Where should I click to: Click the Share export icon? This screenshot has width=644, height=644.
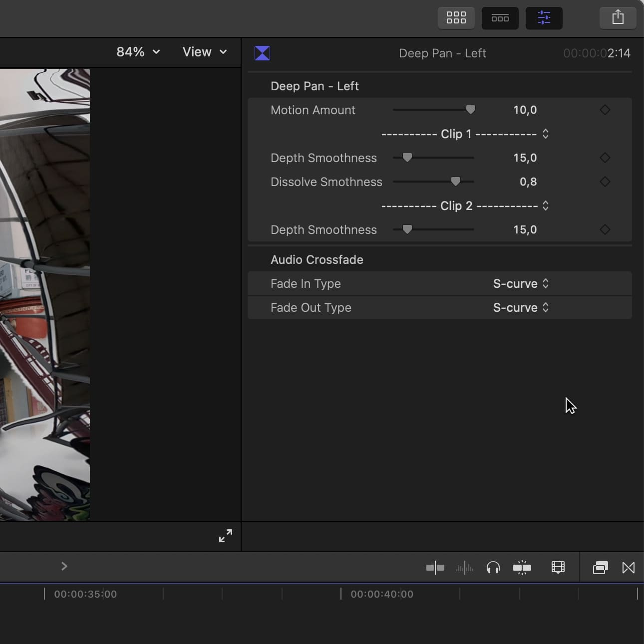(618, 17)
